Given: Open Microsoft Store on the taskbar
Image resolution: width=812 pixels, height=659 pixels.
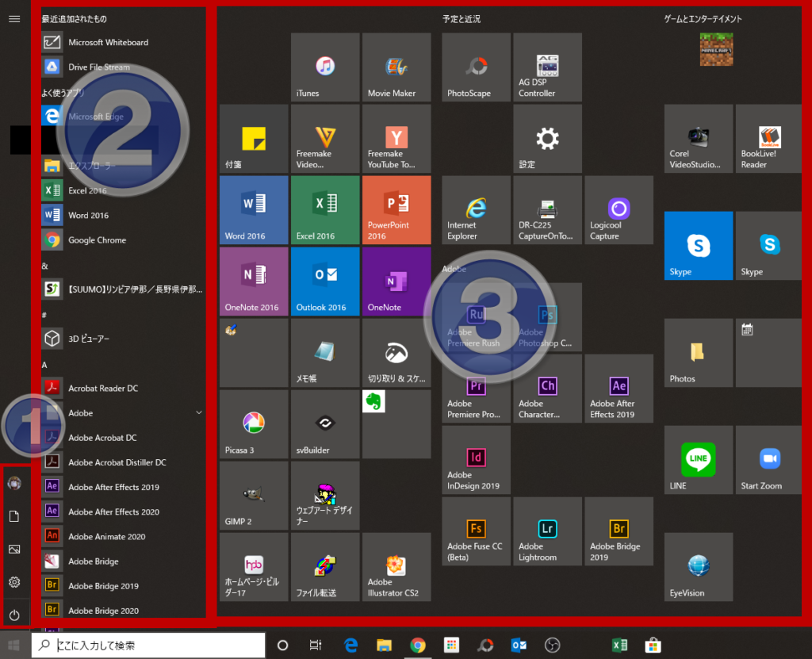Looking at the screenshot, I should tap(653, 645).
